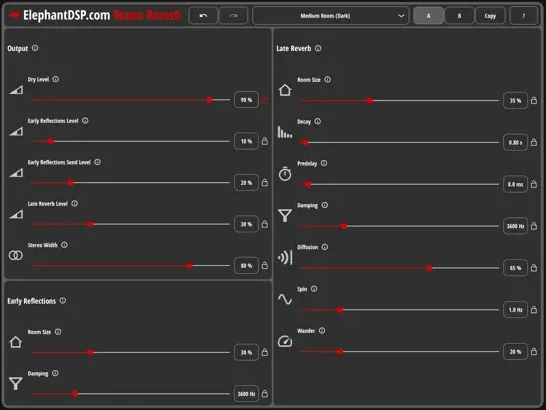Click the info icon beside Stereo Width
This screenshot has height=410, width=546.
pos(64,245)
